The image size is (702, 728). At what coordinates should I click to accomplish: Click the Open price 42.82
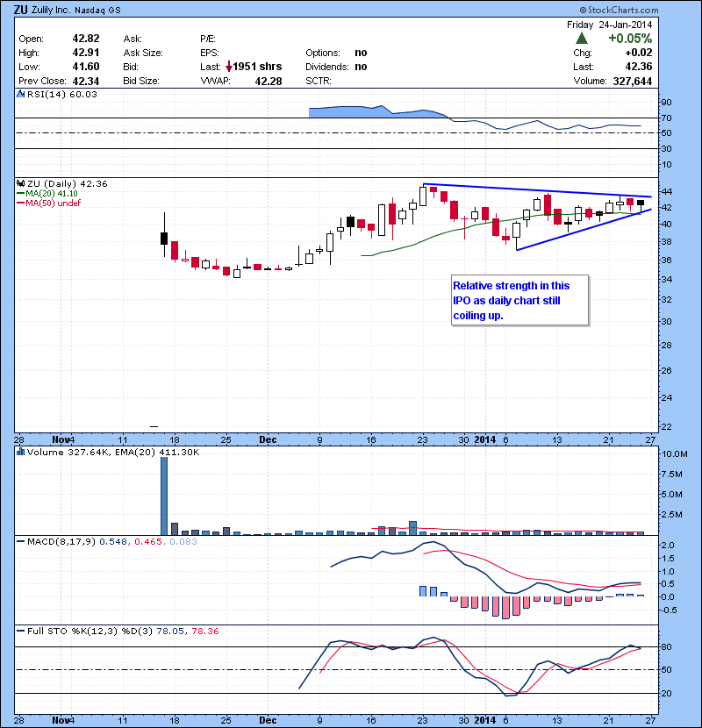pyautogui.click(x=86, y=39)
